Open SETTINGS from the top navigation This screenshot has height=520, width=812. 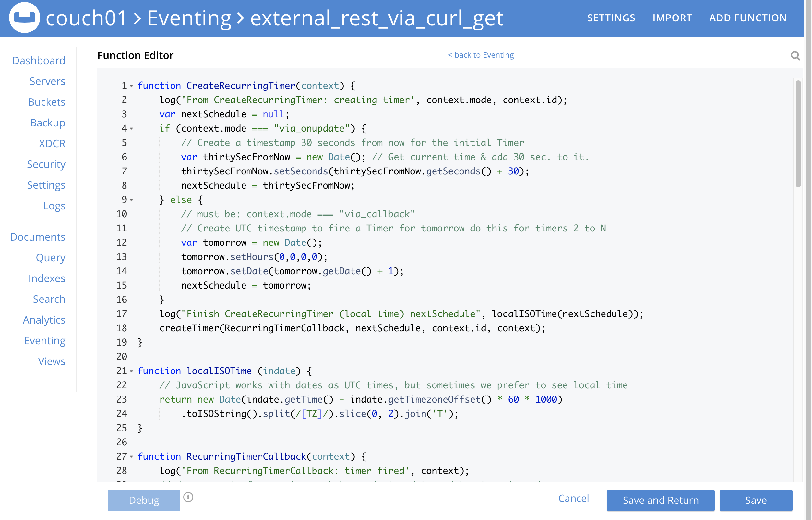[611, 18]
